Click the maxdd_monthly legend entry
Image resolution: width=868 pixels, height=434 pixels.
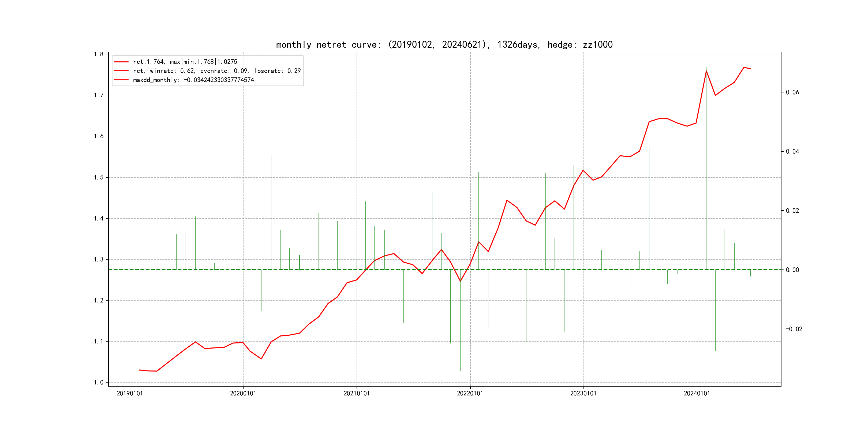click(193, 80)
